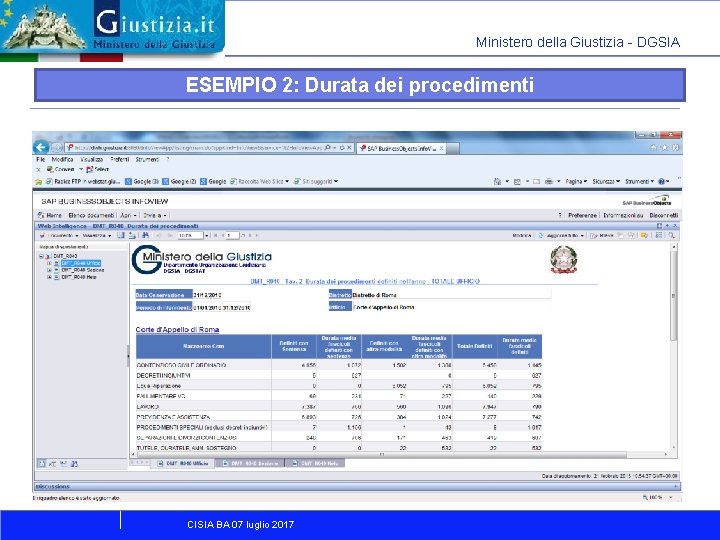
Task: Click the search magnifier in the address bar
Action: pyautogui.click(x=327, y=148)
